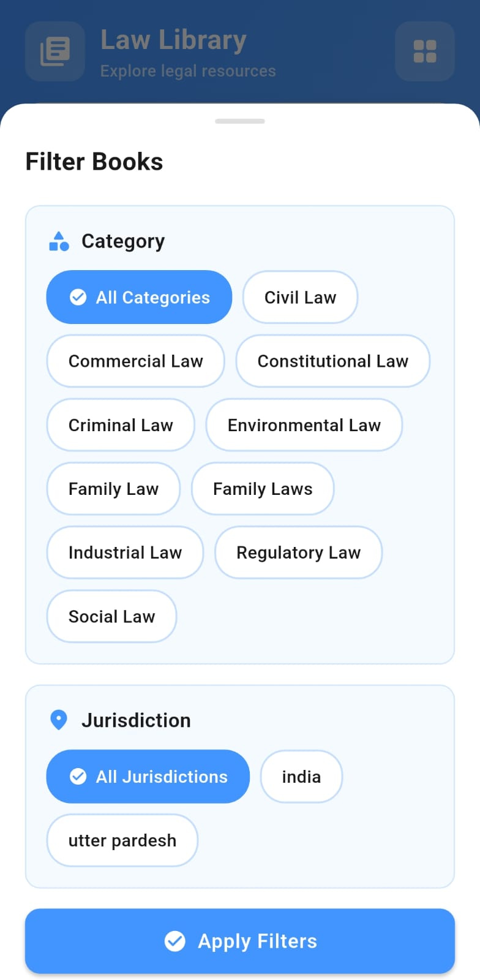Click the checkmark icon on Apply Filters
Screen dimensions: 480x980
pyautogui.click(x=175, y=941)
